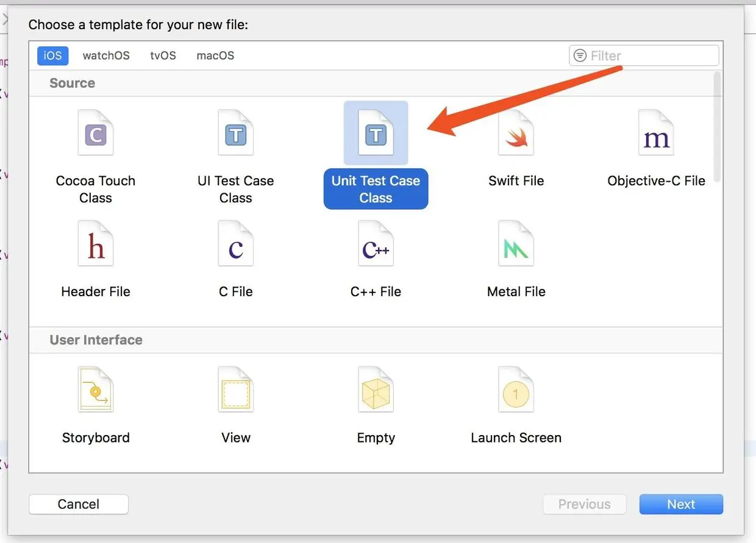This screenshot has width=756, height=543.
Task: Select the Cocoa Touch Class template icon
Action: 96,132
